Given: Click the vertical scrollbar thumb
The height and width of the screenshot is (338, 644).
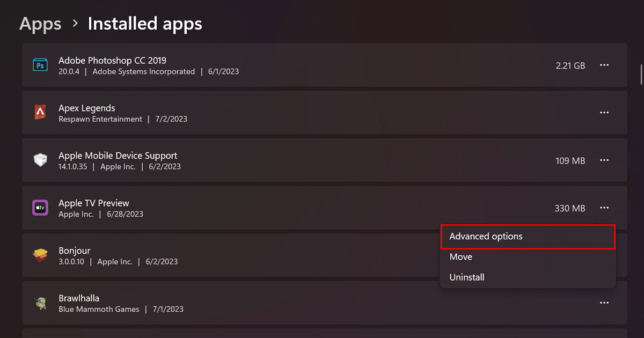Looking at the screenshot, I should point(641,74).
